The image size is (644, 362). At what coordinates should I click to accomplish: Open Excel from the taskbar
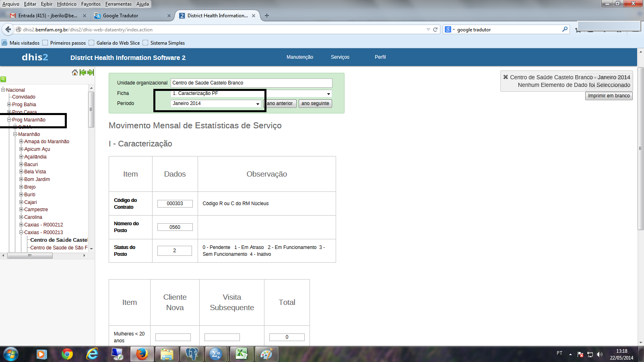click(242, 354)
